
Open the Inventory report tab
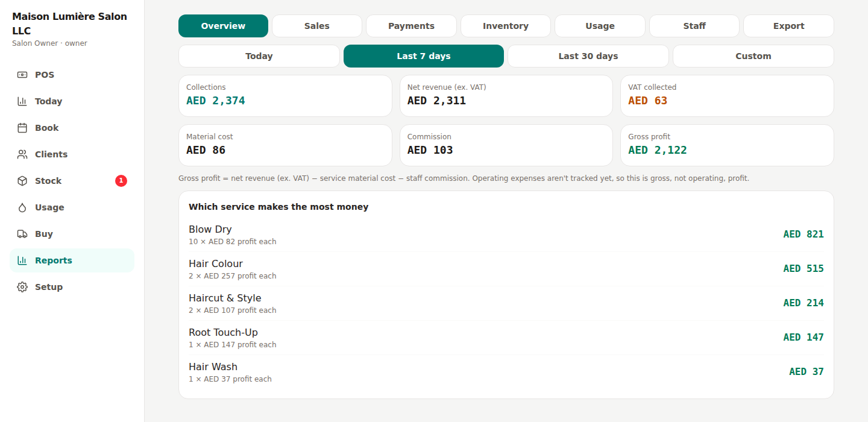[x=506, y=26]
